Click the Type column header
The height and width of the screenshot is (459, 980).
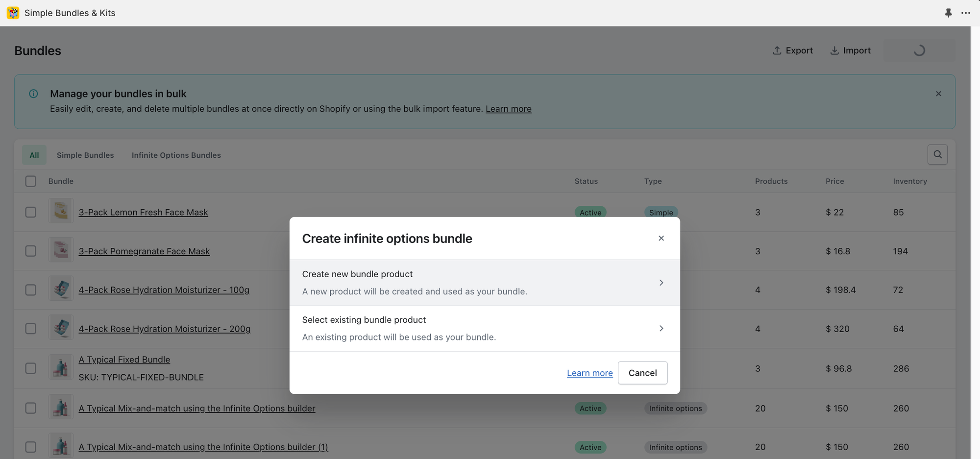pyautogui.click(x=653, y=181)
